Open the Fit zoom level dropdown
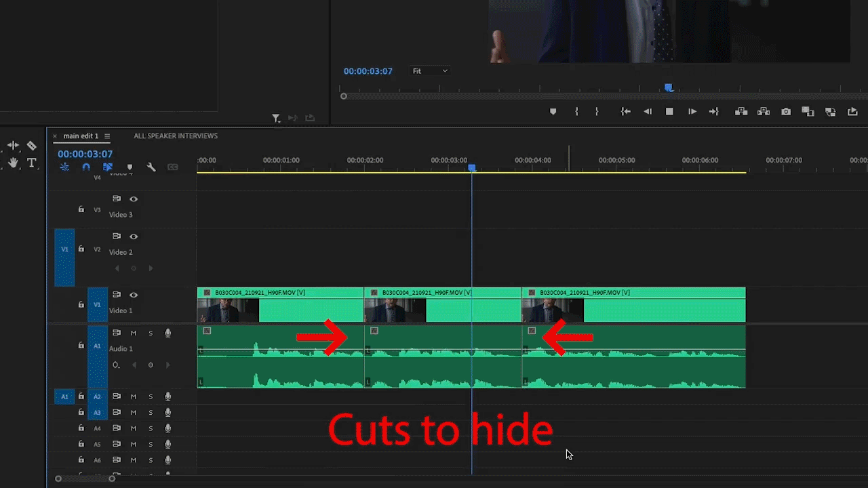Image resolution: width=868 pixels, height=488 pixels. click(430, 71)
